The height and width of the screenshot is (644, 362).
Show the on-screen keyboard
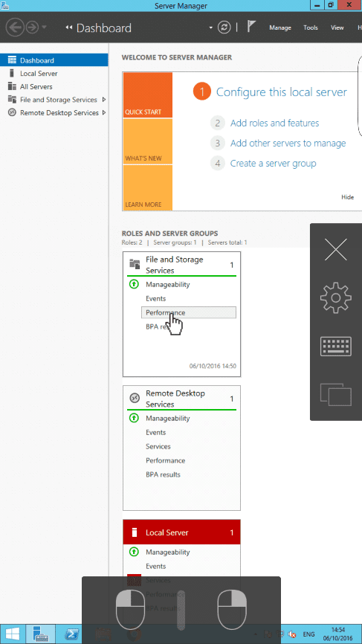coord(336,347)
